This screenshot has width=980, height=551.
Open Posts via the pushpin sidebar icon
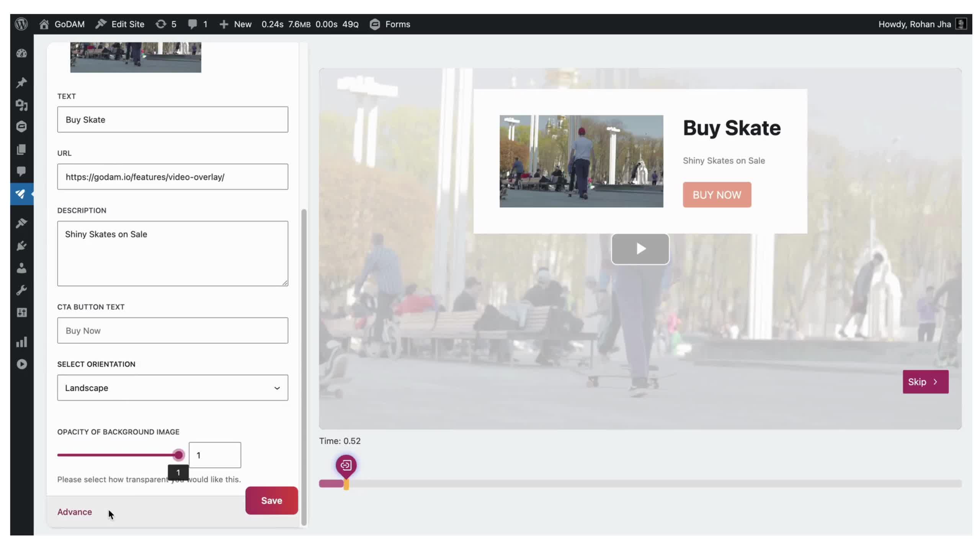coord(21,82)
